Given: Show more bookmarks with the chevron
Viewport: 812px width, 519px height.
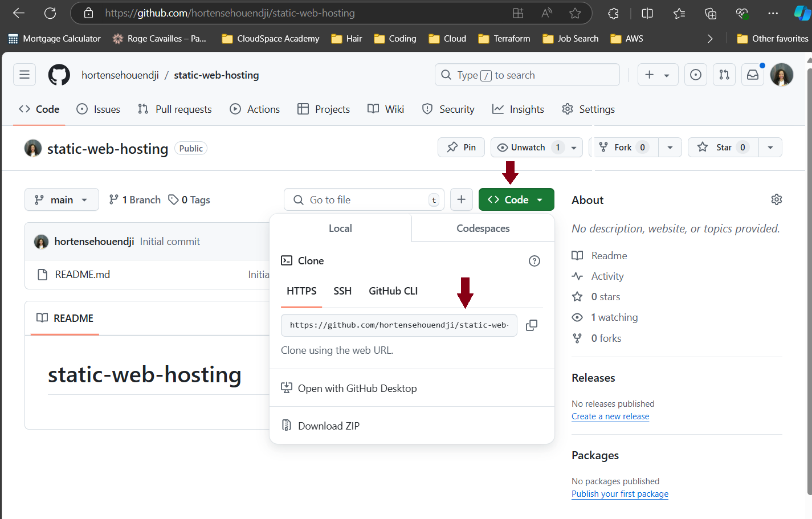Looking at the screenshot, I should 710,39.
